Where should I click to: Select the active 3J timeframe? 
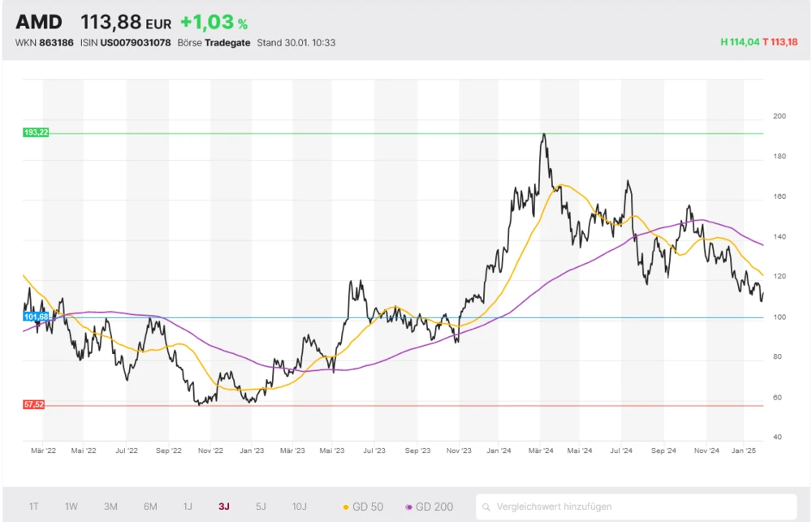tap(224, 507)
